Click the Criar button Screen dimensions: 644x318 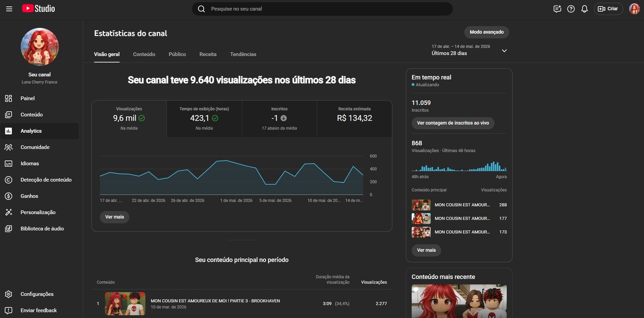(x=608, y=9)
